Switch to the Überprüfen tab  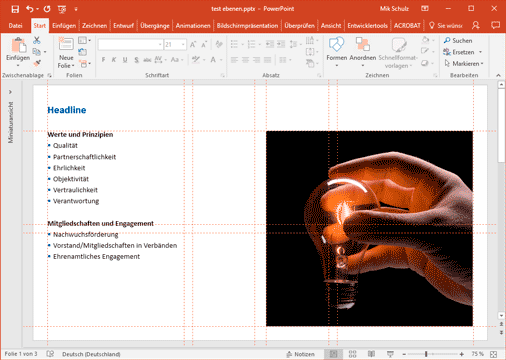click(x=299, y=26)
